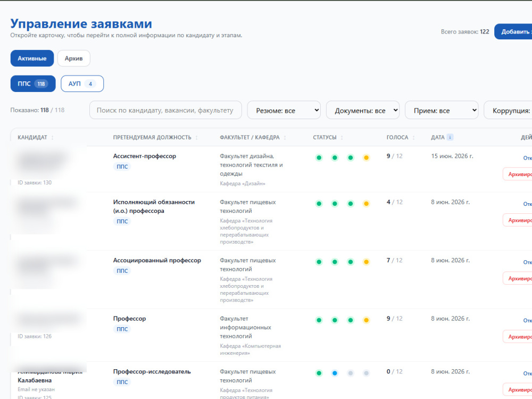Select the АУП 4 category tab

[82, 84]
